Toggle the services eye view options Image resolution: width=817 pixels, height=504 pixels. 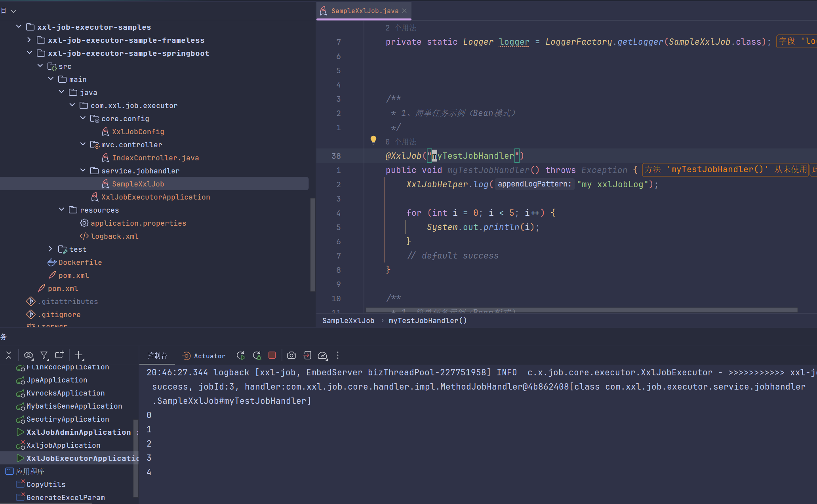click(29, 355)
